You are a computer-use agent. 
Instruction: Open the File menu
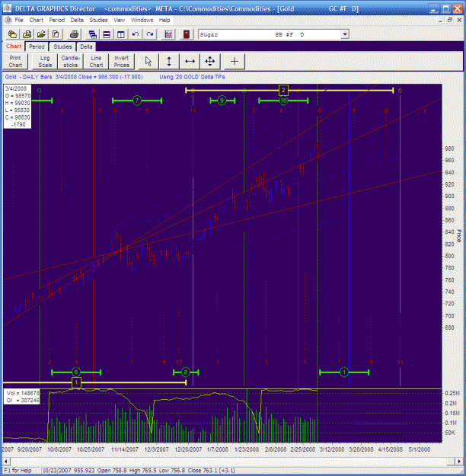[19, 20]
